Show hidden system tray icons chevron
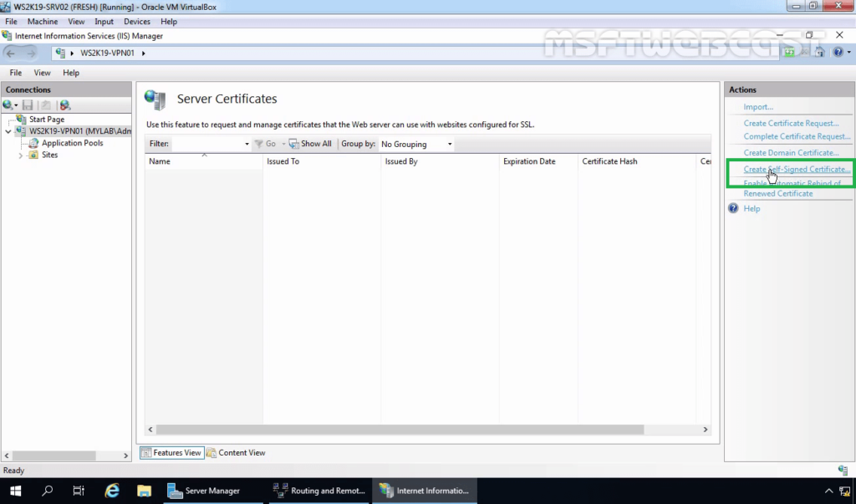This screenshot has height=504, width=856. (x=828, y=491)
